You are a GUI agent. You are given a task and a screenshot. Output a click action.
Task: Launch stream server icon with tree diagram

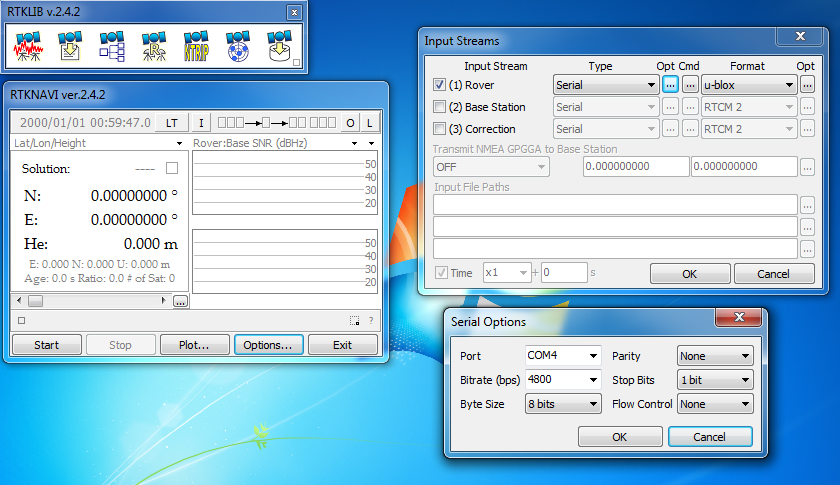point(112,46)
